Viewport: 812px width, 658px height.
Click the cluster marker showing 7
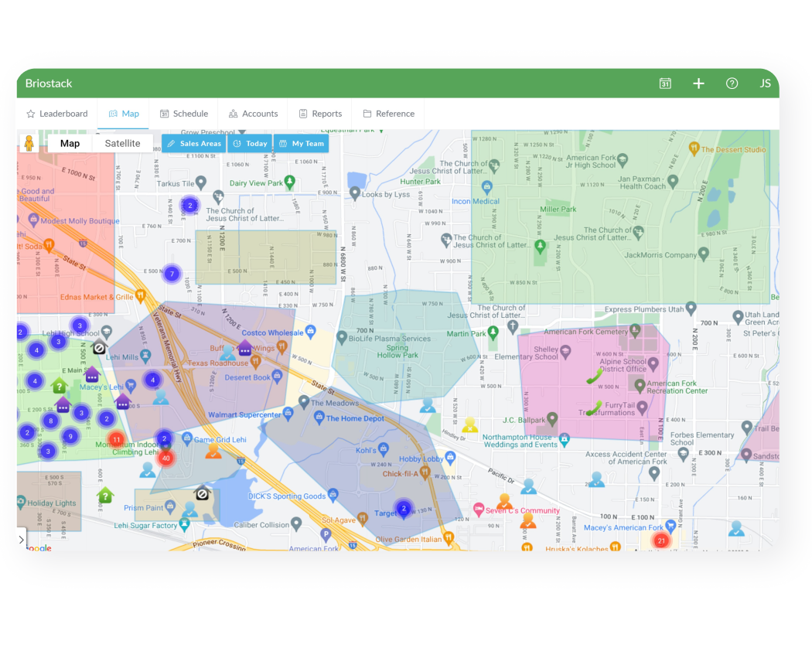point(172,274)
